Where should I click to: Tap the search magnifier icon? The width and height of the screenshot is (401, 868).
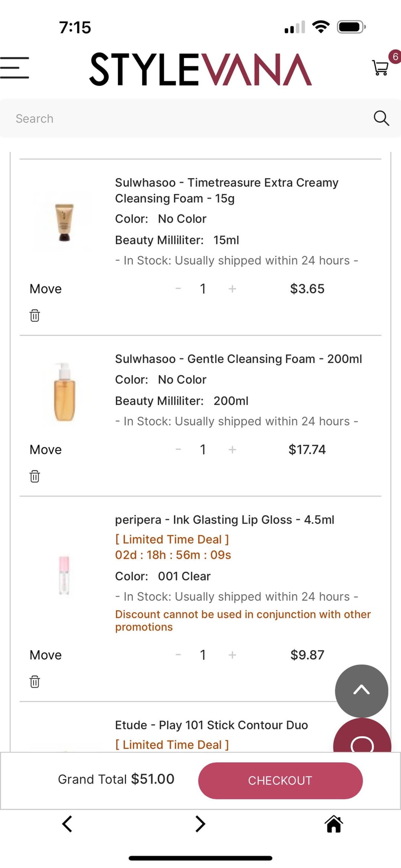381,118
